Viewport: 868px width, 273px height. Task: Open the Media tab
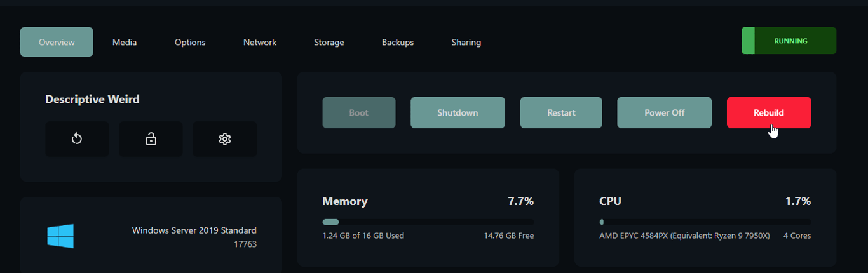pyautogui.click(x=125, y=42)
